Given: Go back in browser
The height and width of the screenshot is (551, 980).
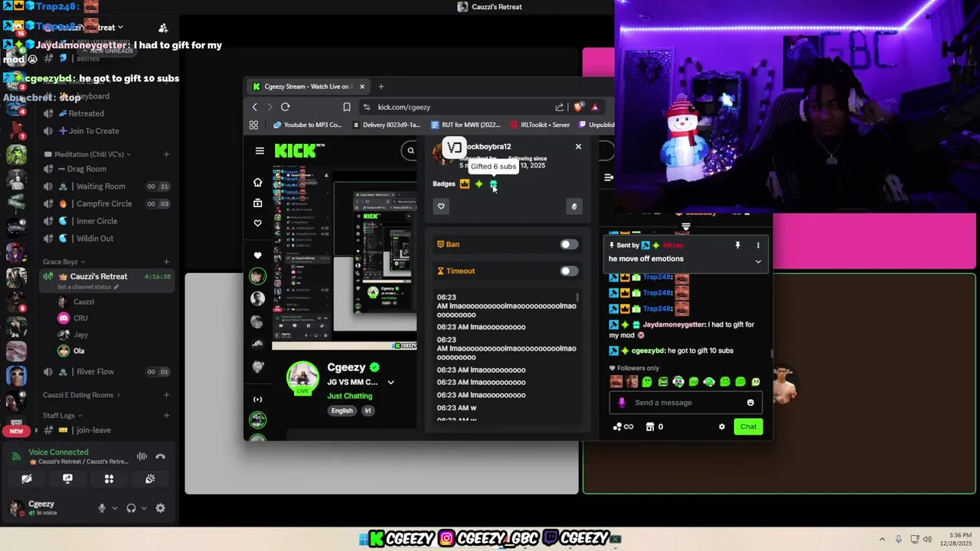Looking at the screenshot, I should 255,107.
